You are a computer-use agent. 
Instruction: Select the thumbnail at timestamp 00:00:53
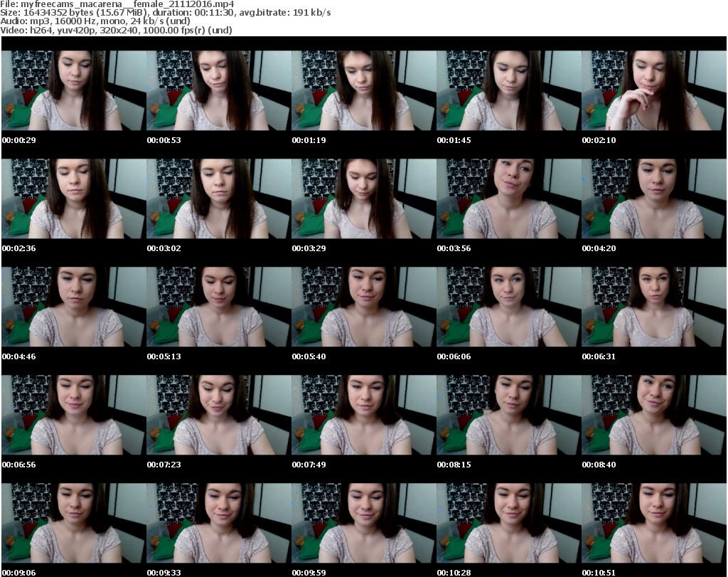tap(219, 90)
